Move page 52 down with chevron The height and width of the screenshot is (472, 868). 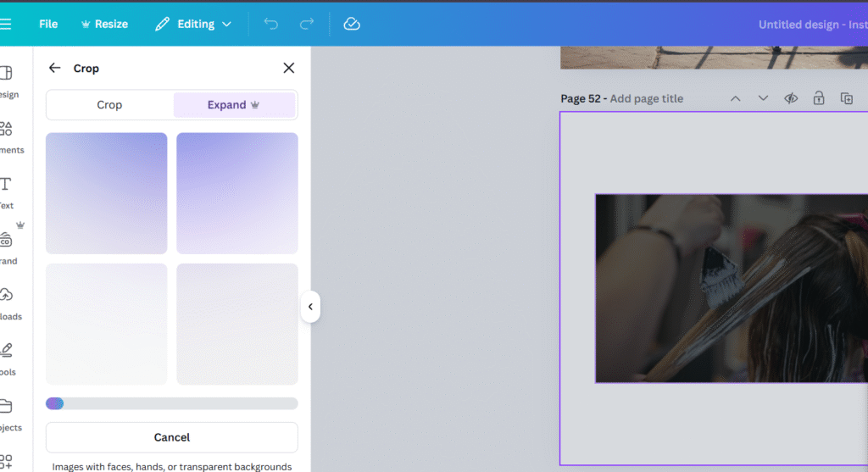763,98
